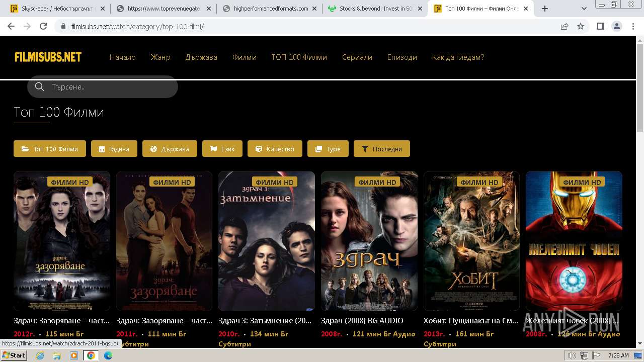644x362 pixels.
Task: Click the Start button
Action: pyautogui.click(x=14, y=355)
